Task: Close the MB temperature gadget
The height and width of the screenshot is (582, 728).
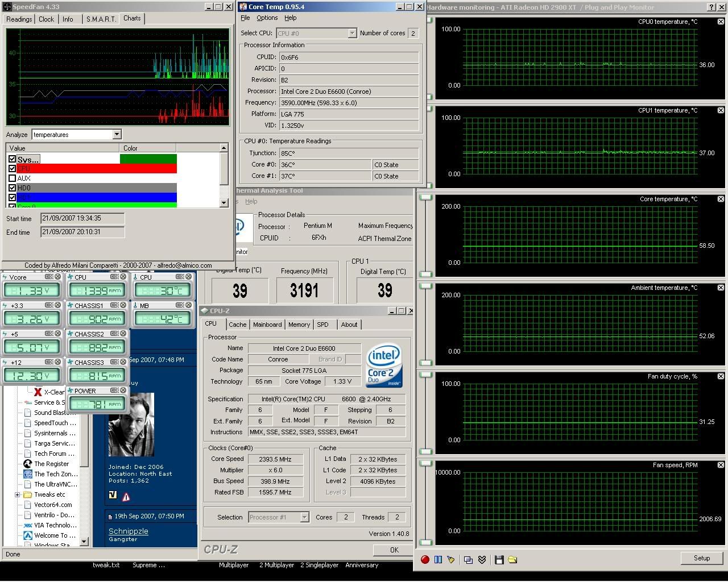Action: (x=188, y=305)
